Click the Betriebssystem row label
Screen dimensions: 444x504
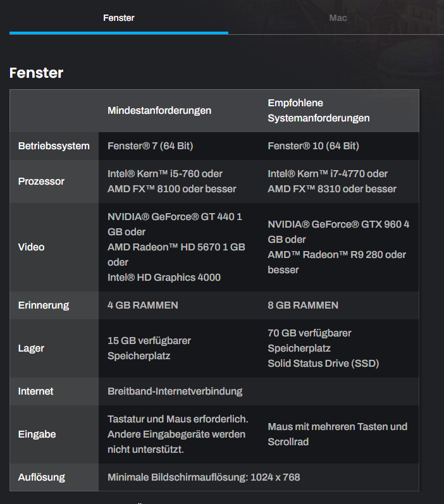54,146
